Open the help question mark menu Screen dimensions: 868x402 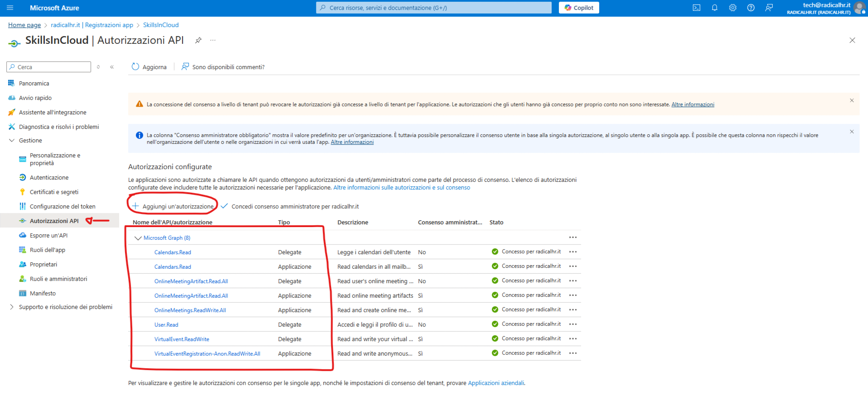(x=751, y=8)
